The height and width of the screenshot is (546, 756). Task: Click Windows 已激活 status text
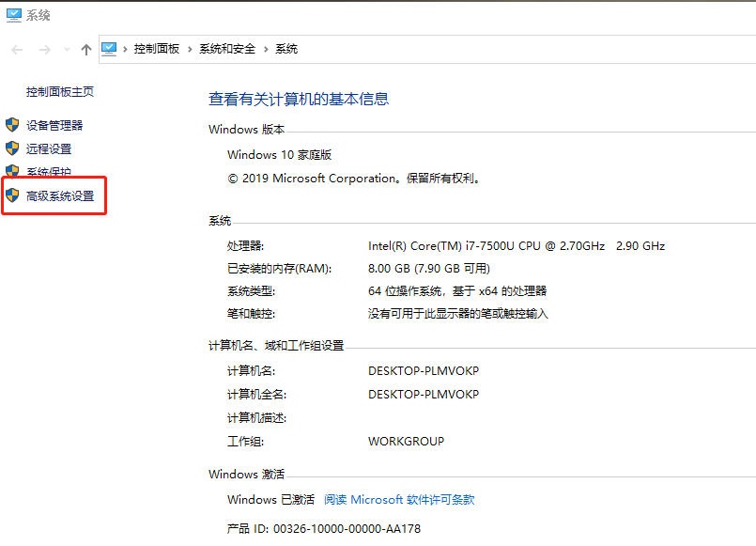pyautogui.click(x=271, y=500)
